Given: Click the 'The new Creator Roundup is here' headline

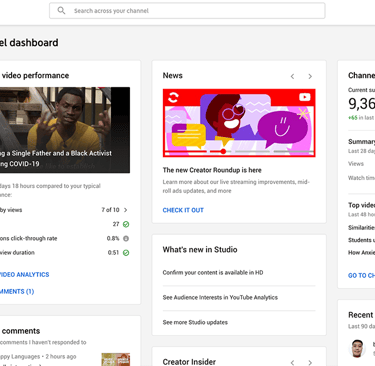Looking at the screenshot, I should (x=212, y=170).
